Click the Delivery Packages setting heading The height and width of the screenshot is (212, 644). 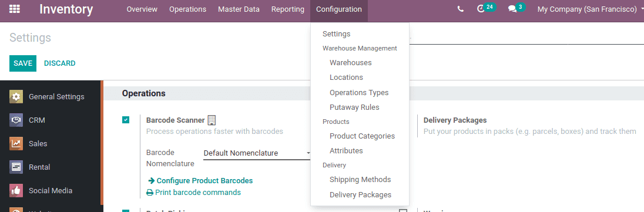pyautogui.click(x=455, y=120)
